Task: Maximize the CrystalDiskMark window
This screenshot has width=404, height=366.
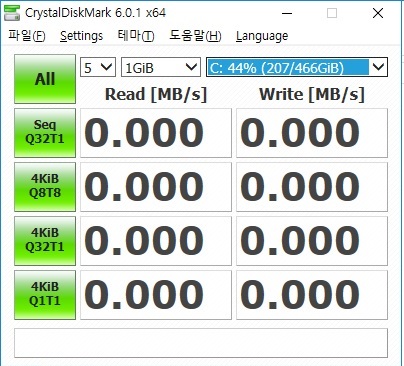Action: (x=332, y=13)
